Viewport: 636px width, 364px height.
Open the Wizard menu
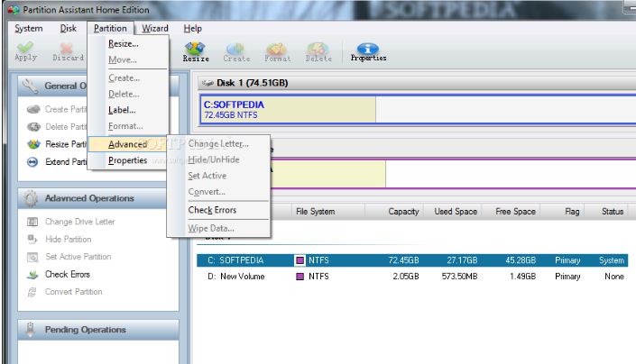pos(155,28)
